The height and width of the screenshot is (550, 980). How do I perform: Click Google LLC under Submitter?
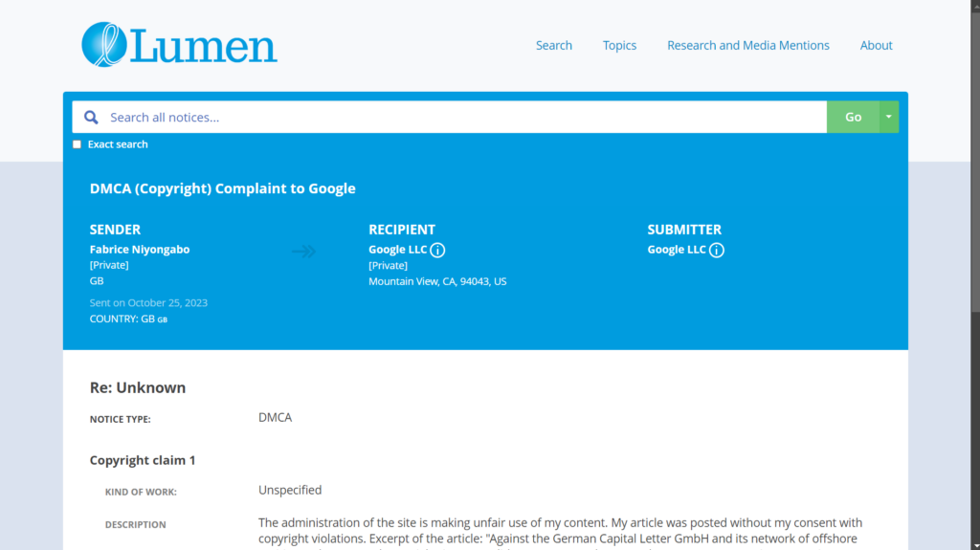pos(677,250)
